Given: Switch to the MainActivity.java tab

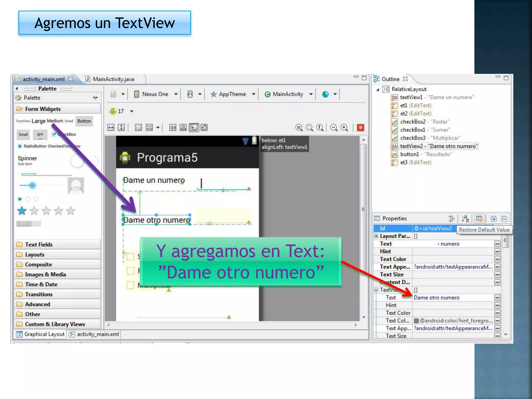Looking at the screenshot, I should (113, 79).
